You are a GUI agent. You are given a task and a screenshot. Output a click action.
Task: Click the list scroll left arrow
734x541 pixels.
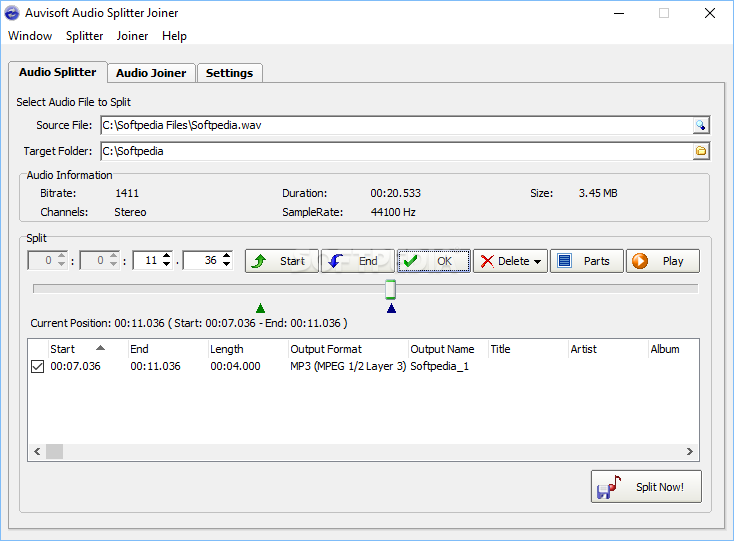point(37,452)
